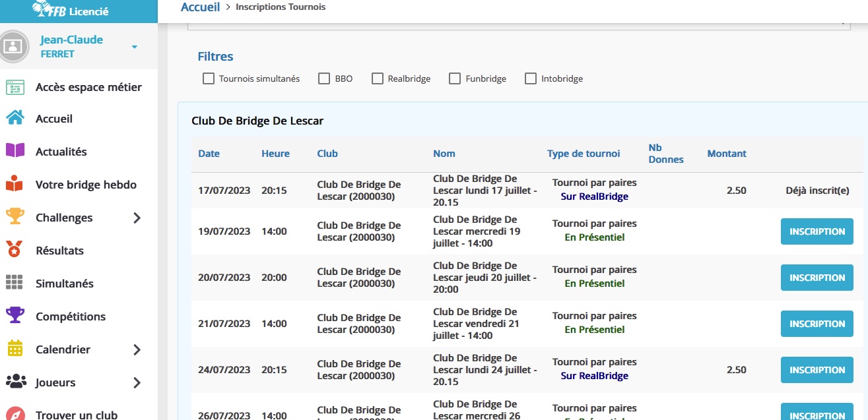Click the Compétitions purple trophy icon
Image resolution: width=868 pixels, height=420 pixels.
pyautogui.click(x=15, y=316)
